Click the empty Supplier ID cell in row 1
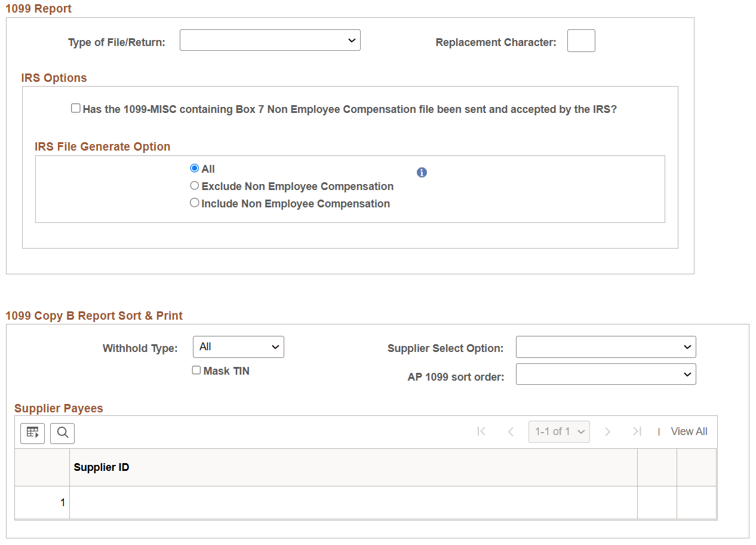The image size is (756, 545). [x=352, y=503]
